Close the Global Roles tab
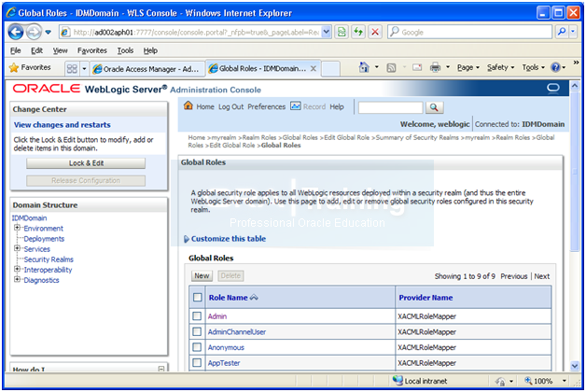 click(x=314, y=68)
